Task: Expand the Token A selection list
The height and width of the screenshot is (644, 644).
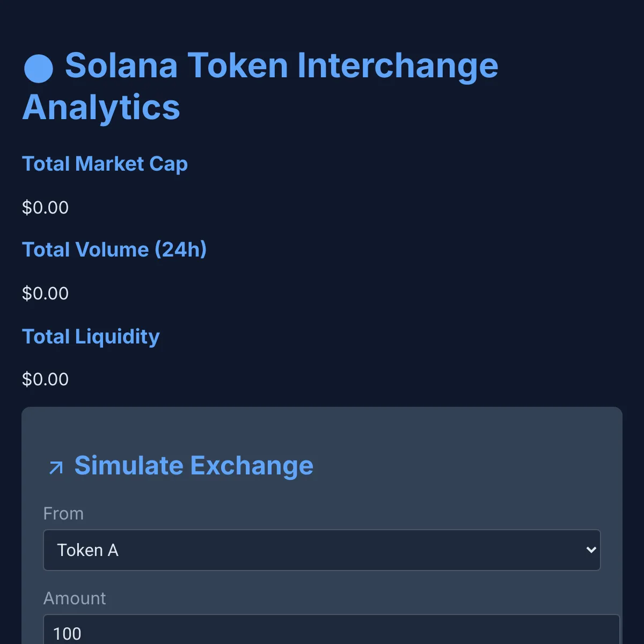Action: click(321, 550)
